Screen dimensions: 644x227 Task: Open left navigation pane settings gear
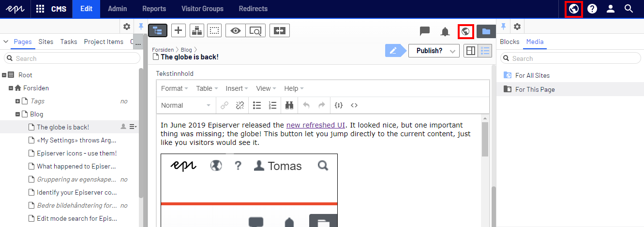click(127, 27)
